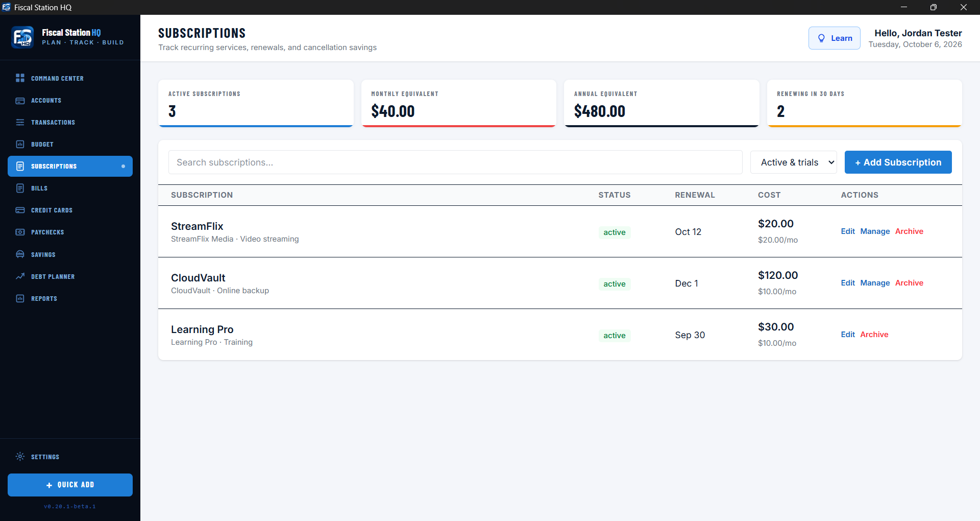Click the Learning Pro subscription name
This screenshot has height=521, width=980.
202,329
